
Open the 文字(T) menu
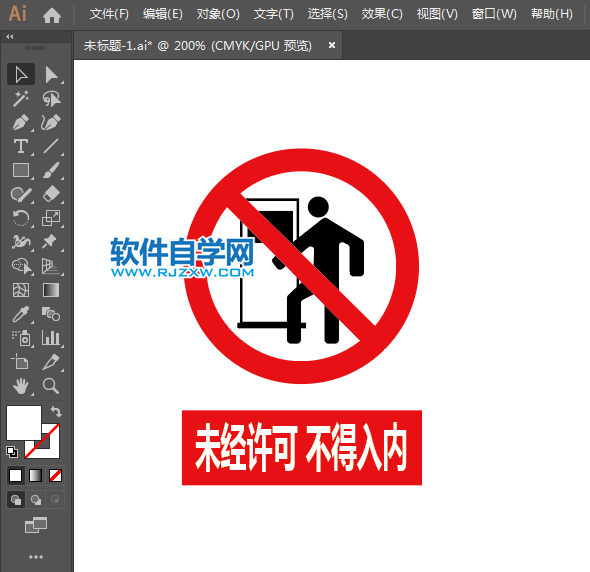click(274, 14)
